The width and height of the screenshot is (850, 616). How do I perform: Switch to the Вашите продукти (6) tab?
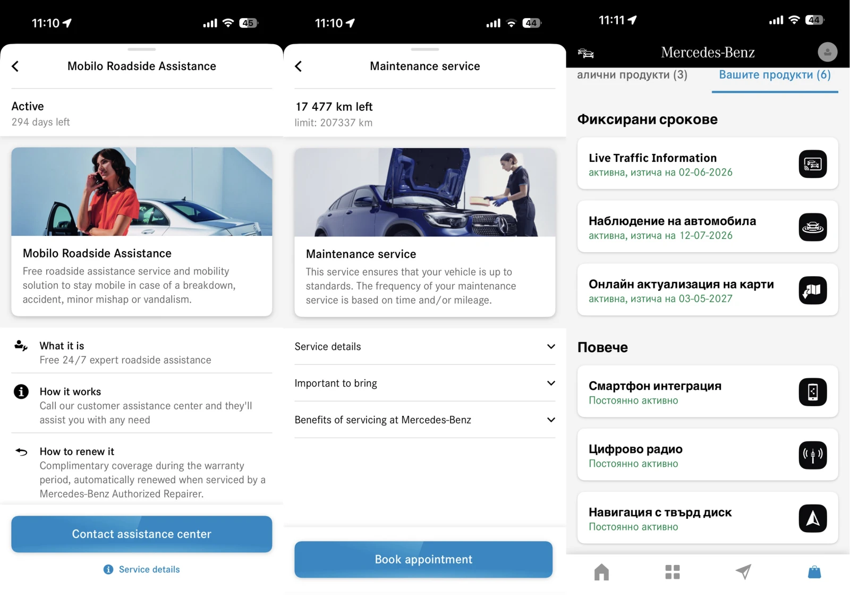click(775, 75)
